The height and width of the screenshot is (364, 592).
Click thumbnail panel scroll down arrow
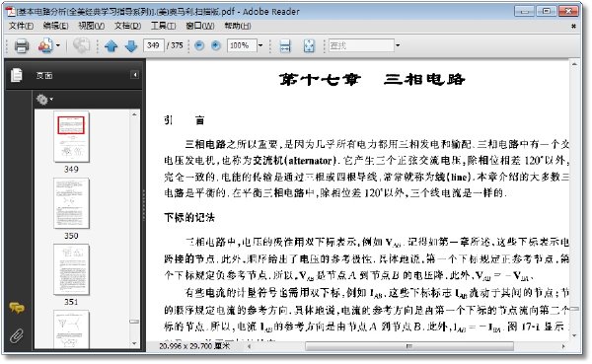click(134, 344)
